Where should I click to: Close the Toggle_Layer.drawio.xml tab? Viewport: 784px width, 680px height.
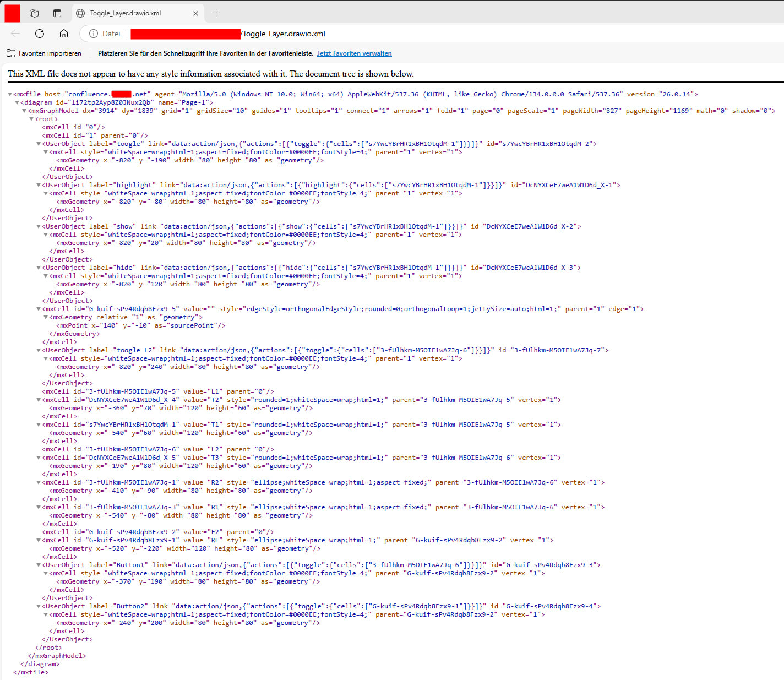click(x=195, y=13)
